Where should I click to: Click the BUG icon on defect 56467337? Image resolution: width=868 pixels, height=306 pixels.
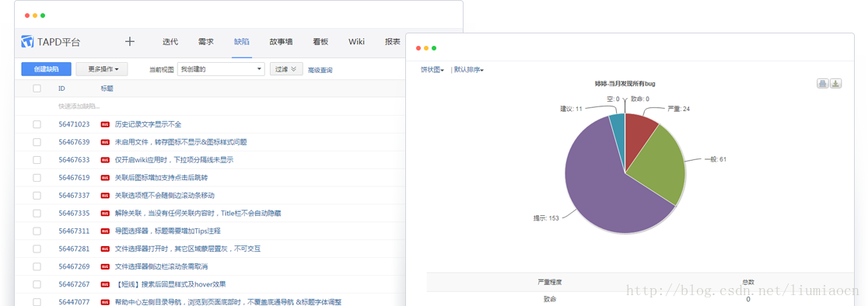(x=105, y=196)
